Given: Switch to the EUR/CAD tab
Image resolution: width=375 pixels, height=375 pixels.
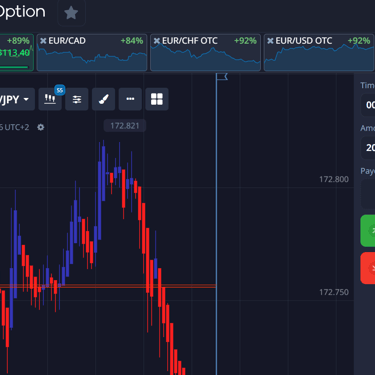Looking at the screenshot, I should pyautogui.click(x=92, y=52).
